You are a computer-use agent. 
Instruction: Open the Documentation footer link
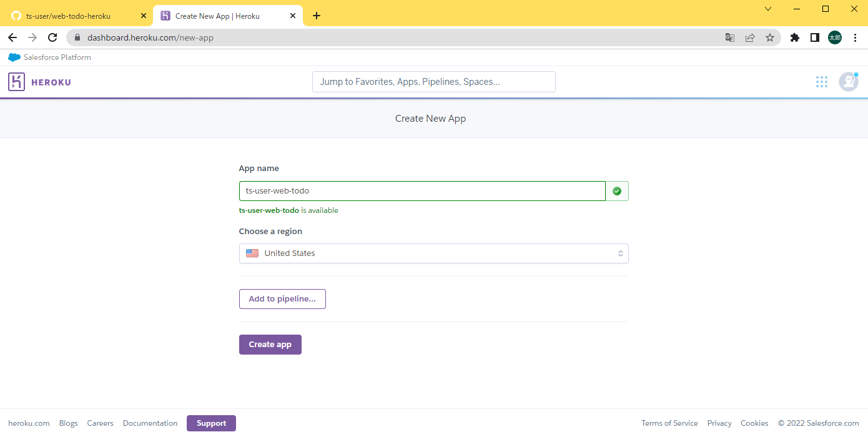tap(150, 423)
